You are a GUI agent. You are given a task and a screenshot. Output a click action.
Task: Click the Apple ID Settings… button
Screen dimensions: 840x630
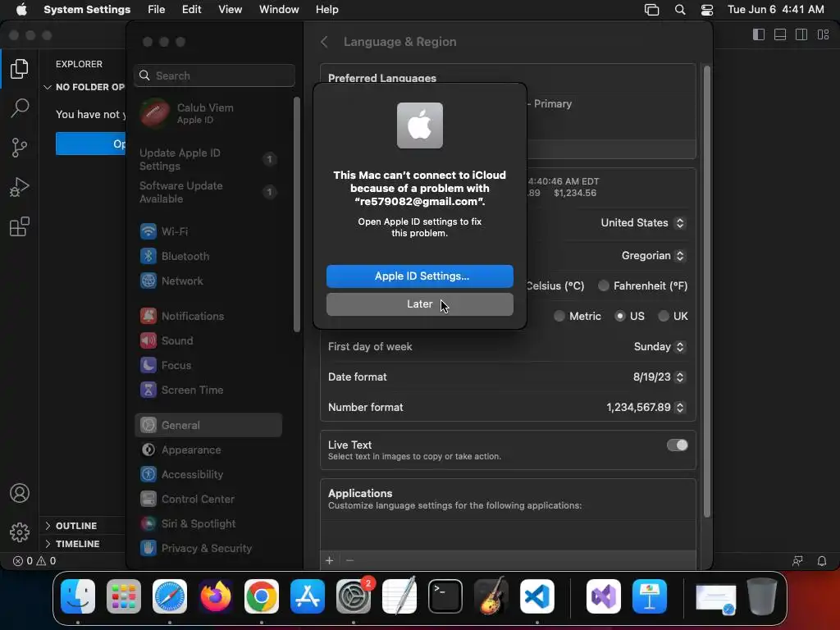[x=419, y=276]
